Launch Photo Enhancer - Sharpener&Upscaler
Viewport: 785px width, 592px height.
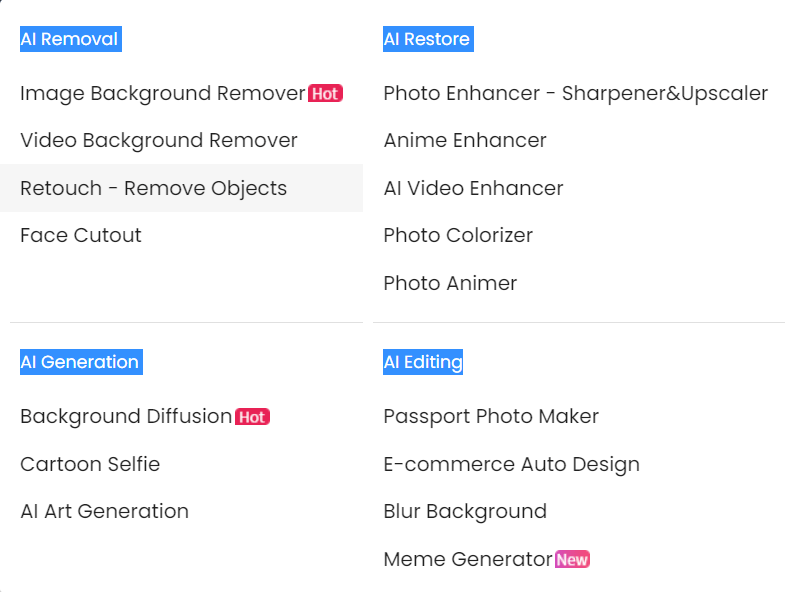point(575,93)
